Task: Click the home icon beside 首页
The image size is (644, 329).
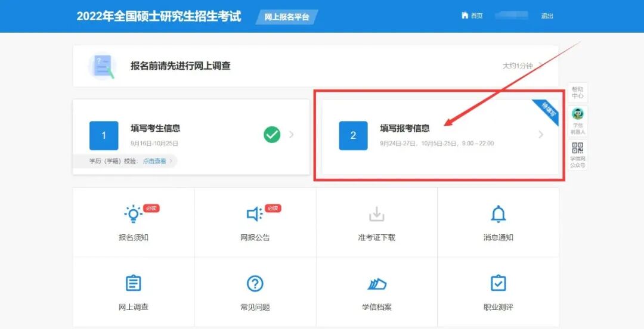Action: (x=465, y=15)
